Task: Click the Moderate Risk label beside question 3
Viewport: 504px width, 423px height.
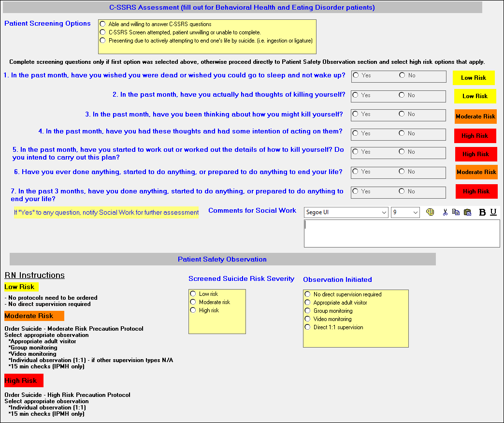Action: (475, 117)
